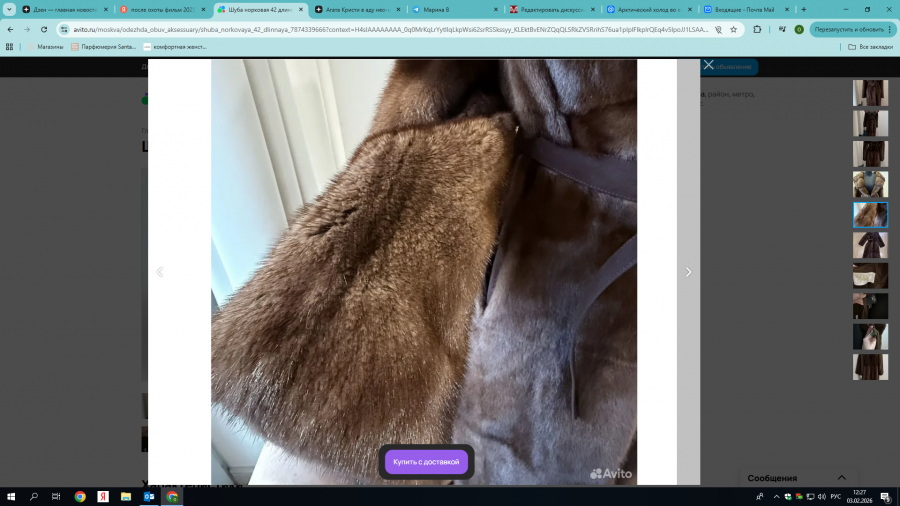Switch to the "Агата Кристи" browser tab
900x506 pixels.
[355, 9]
